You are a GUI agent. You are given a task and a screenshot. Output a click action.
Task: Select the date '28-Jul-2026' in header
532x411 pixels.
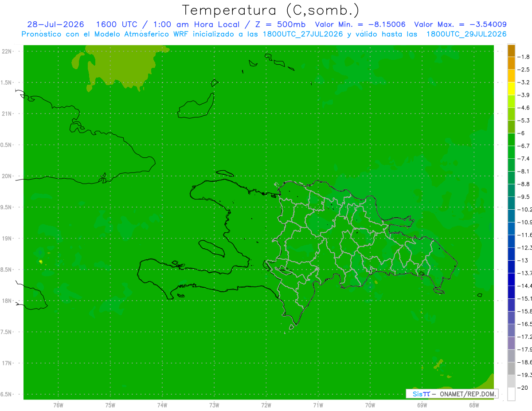[x=55, y=24]
